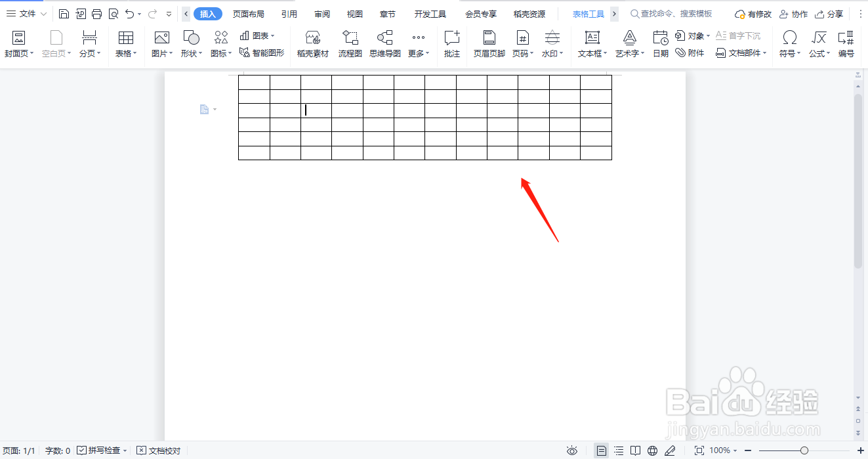868x459 pixels.
Task: Insert a page break (分页)
Action: coord(90,44)
